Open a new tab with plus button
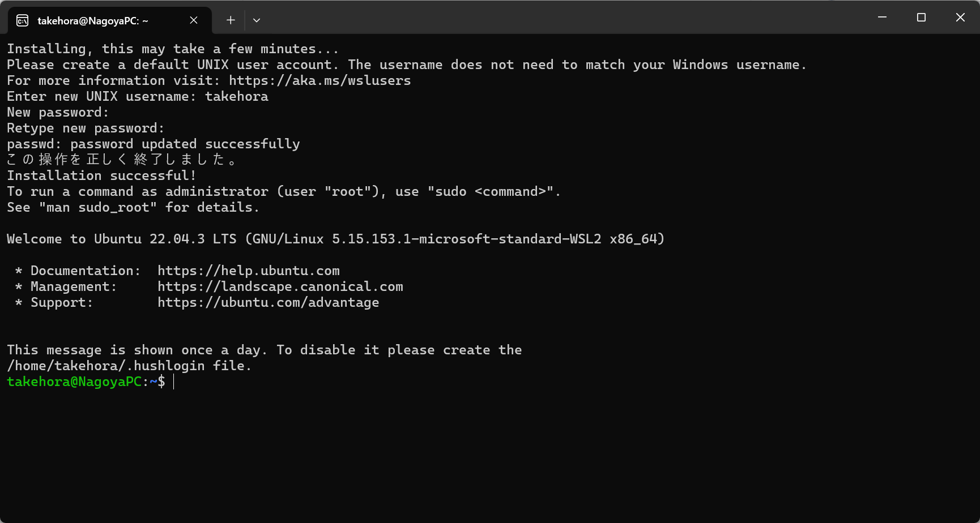The image size is (980, 523). [x=231, y=20]
